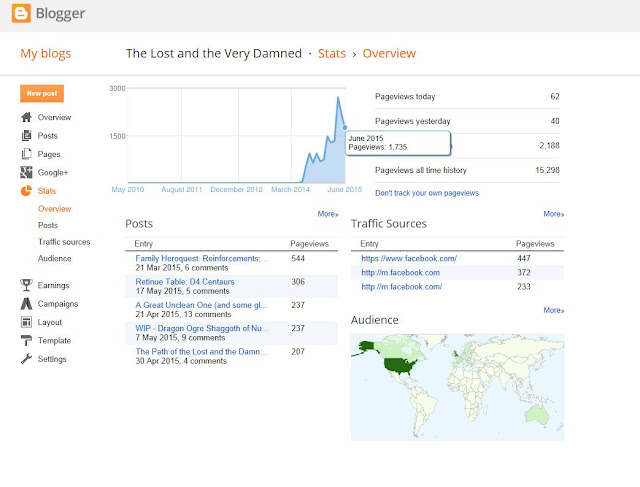Open http://m.facebook.com/ traffic source with 233 views
The width and height of the screenshot is (640, 487).
[402, 287]
